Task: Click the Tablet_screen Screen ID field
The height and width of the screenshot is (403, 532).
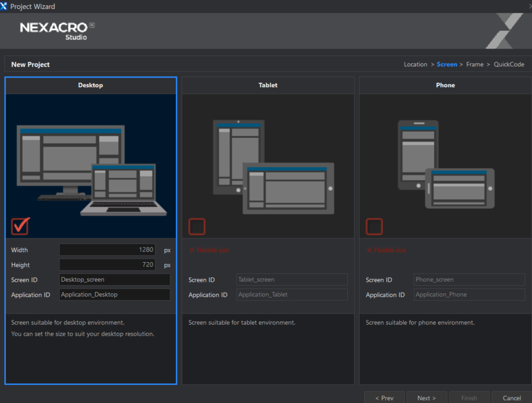Action: (x=292, y=279)
